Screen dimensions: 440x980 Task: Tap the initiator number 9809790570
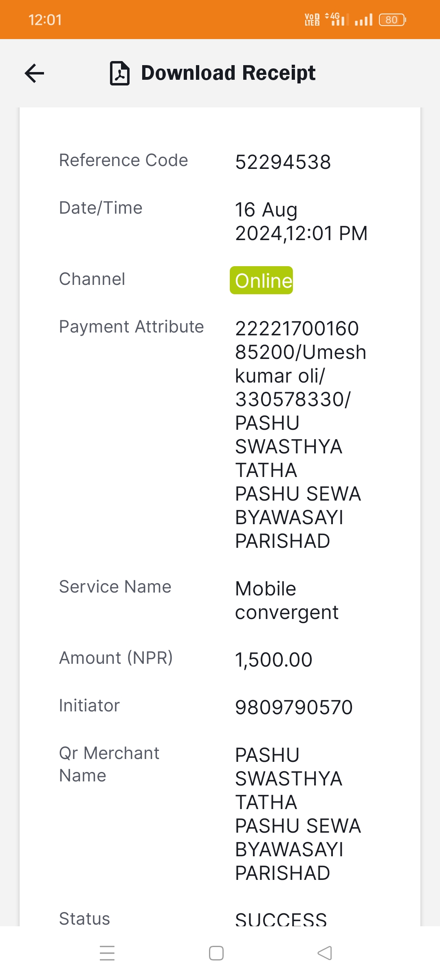point(294,707)
